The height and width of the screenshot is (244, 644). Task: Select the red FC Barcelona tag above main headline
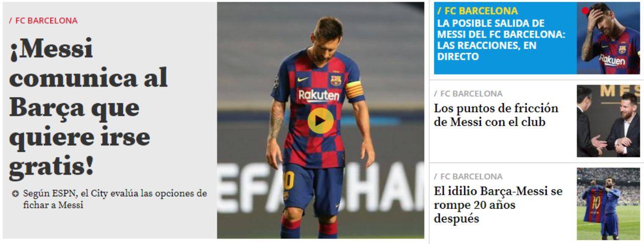tap(43, 21)
